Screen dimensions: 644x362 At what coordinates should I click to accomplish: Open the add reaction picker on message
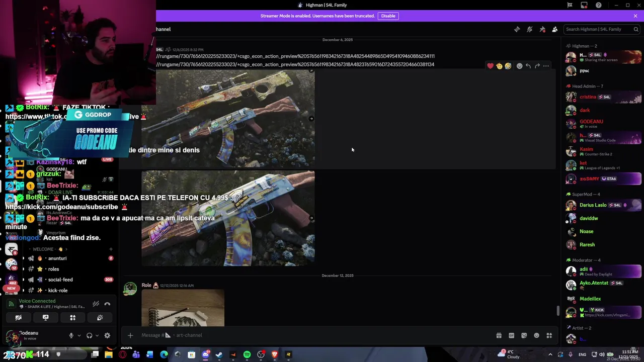point(519,66)
